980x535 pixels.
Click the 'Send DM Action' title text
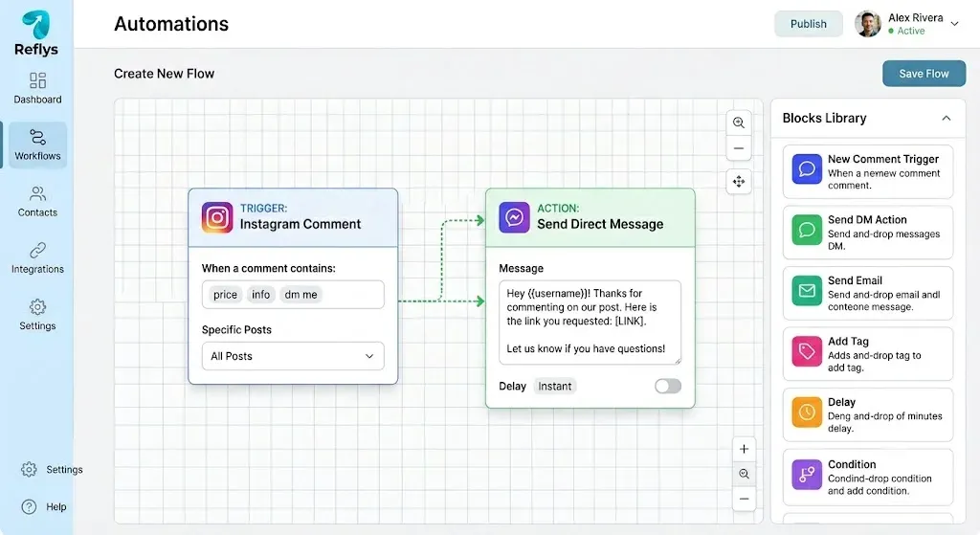click(867, 220)
